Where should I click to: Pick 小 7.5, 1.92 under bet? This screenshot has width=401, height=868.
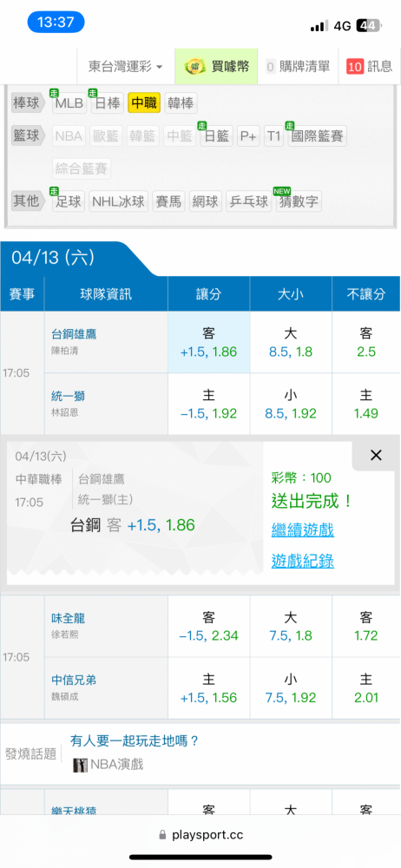coord(291,688)
